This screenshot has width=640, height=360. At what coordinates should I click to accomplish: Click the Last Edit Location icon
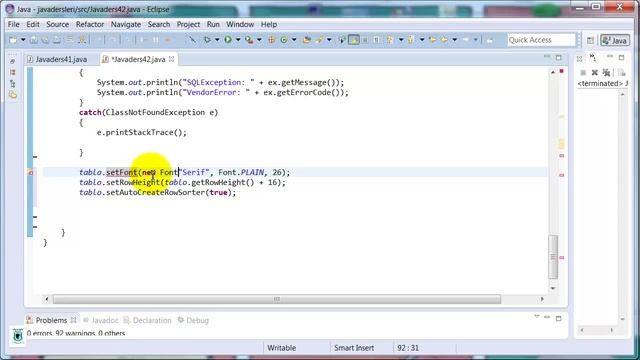point(432,40)
